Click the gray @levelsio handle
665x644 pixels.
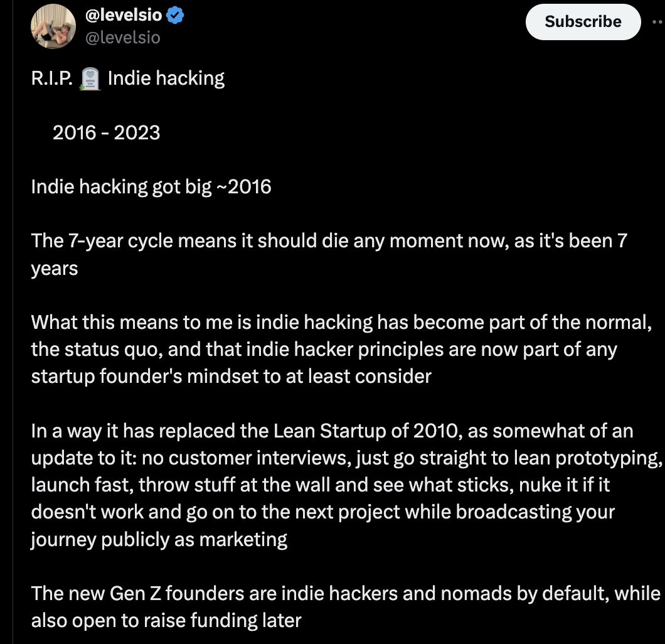pos(122,38)
